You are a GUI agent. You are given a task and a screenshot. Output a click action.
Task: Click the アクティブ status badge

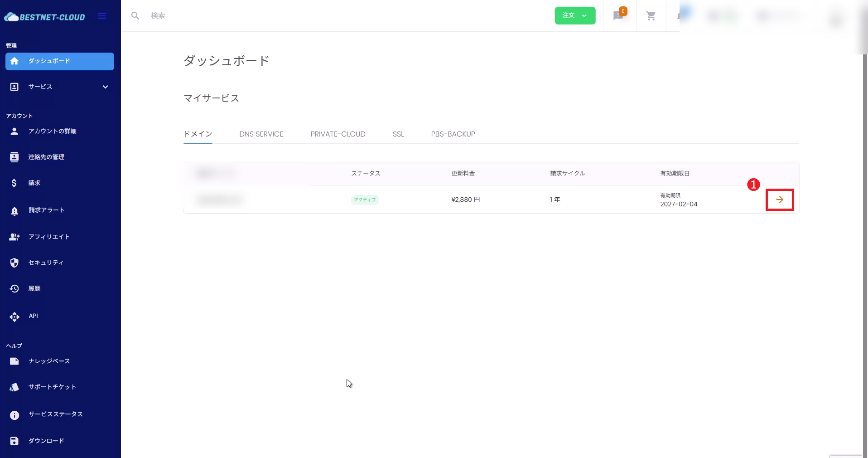(x=365, y=200)
